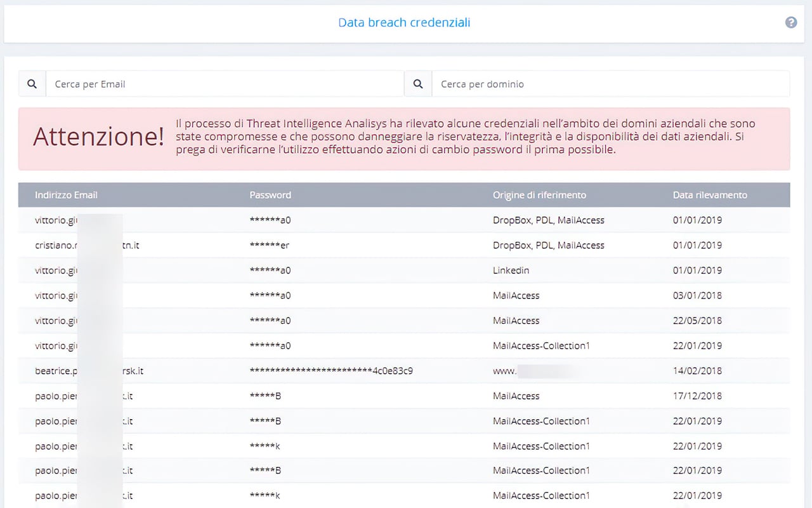Focus the Cerca per dominio field

coord(611,84)
